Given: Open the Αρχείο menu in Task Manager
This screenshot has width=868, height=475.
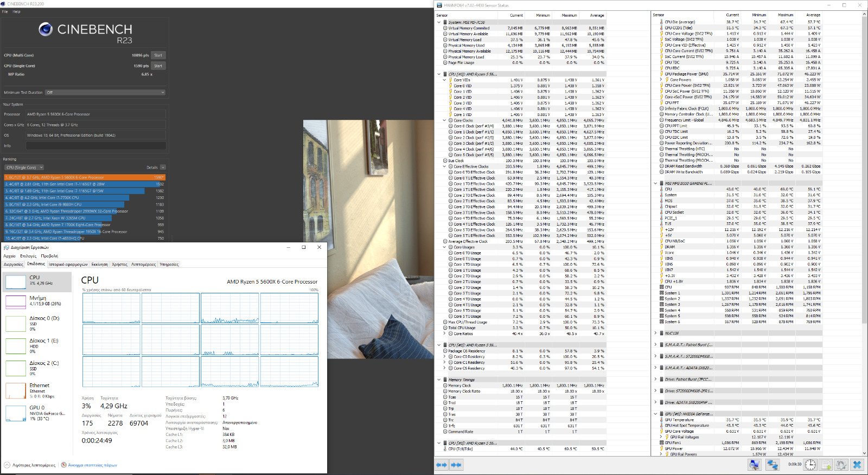Looking at the screenshot, I should (x=10, y=256).
